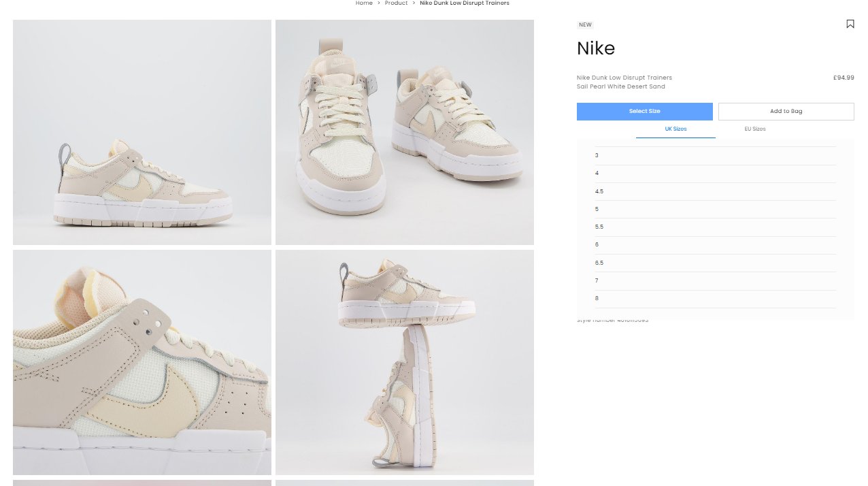
Task: Switch to the UK Sizes tab
Action: click(675, 129)
